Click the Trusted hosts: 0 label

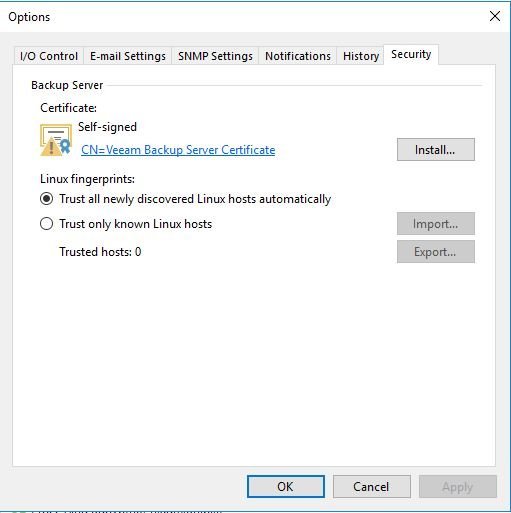click(x=100, y=252)
